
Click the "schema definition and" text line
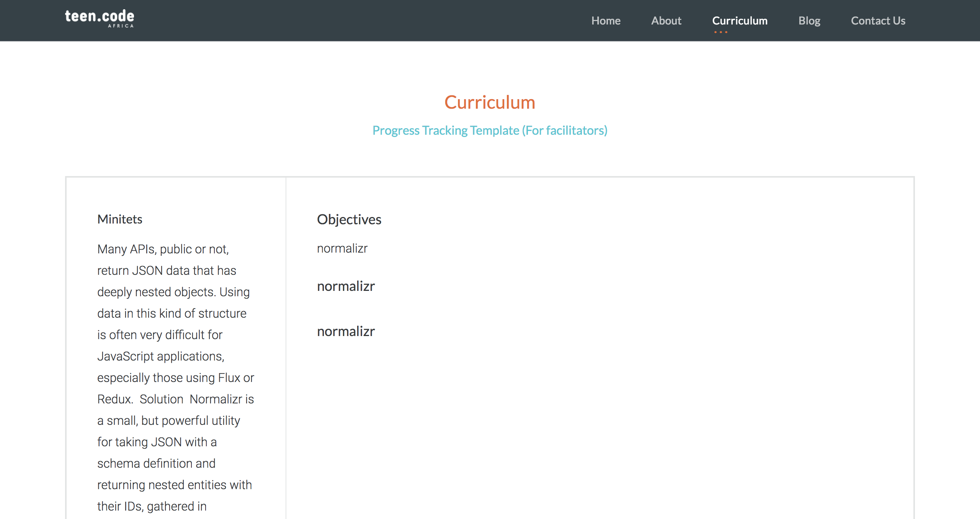pyautogui.click(x=156, y=464)
